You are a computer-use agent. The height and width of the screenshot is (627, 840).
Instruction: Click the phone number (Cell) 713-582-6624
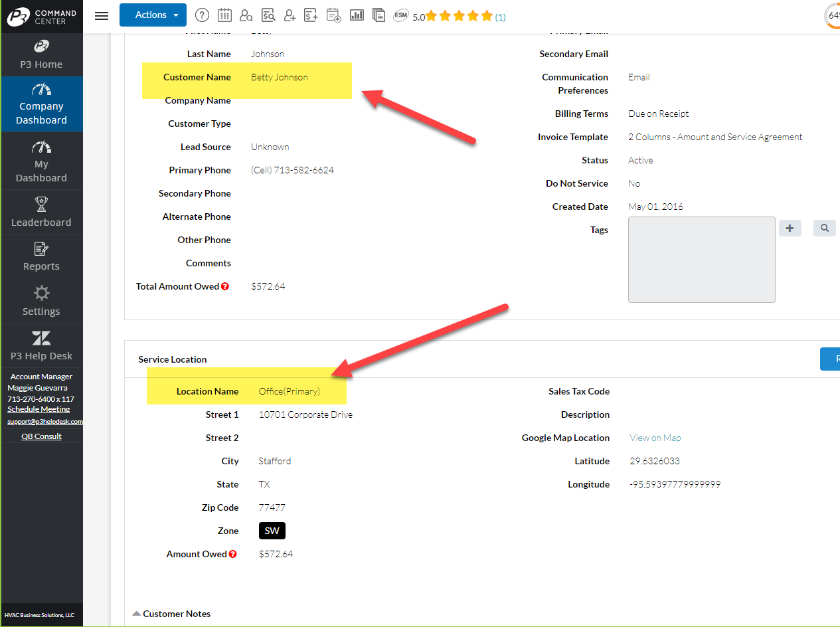(292, 170)
